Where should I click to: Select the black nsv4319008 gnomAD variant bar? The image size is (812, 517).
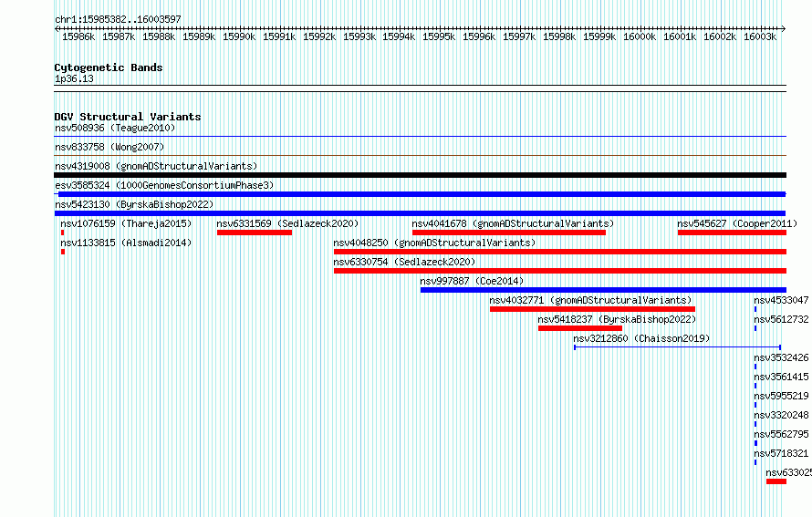pyautogui.click(x=420, y=175)
